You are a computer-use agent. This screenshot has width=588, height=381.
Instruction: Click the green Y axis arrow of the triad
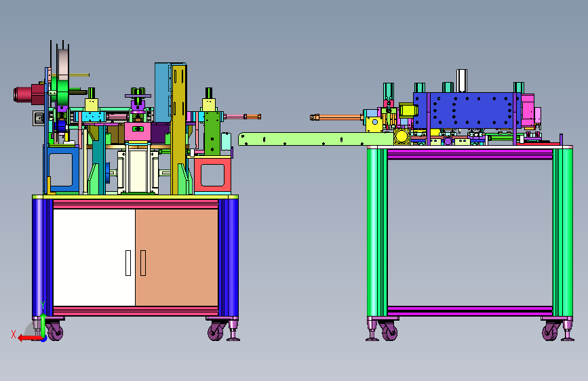point(43,325)
